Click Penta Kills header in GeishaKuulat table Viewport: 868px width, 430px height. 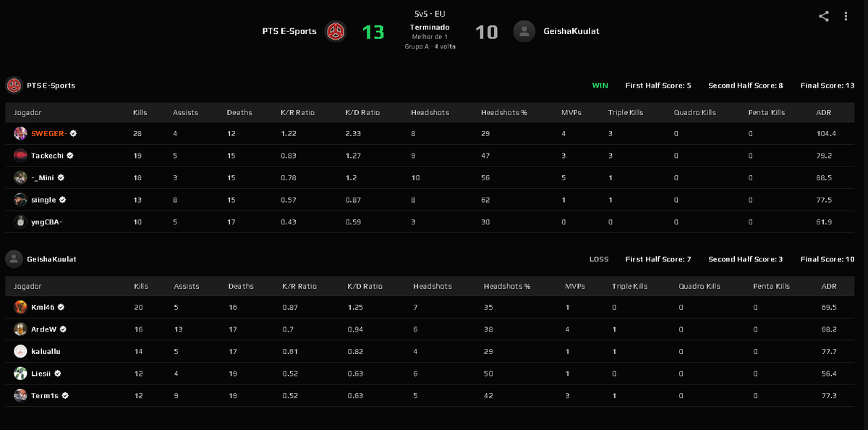(771, 287)
